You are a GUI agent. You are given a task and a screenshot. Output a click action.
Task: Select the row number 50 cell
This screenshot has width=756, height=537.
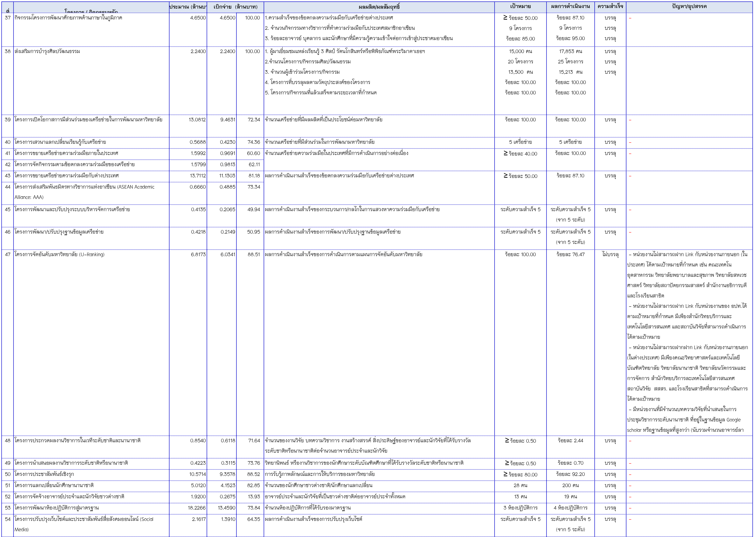(8, 474)
